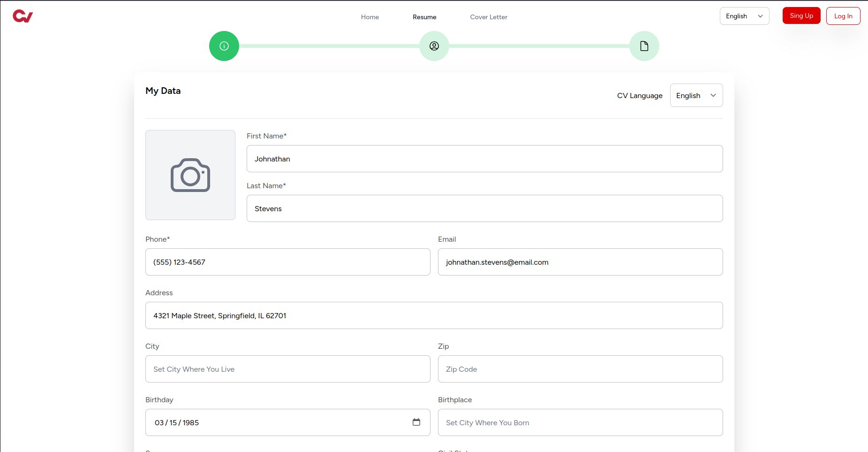The image size is (868, 452).
Task: Click the Address text box
Action: coord(434,315)
